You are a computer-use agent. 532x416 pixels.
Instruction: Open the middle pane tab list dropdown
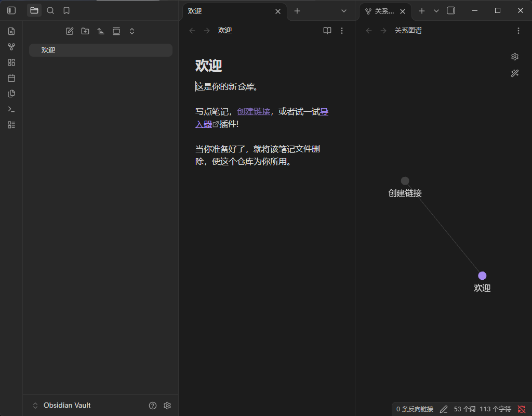tap(344, 11)
